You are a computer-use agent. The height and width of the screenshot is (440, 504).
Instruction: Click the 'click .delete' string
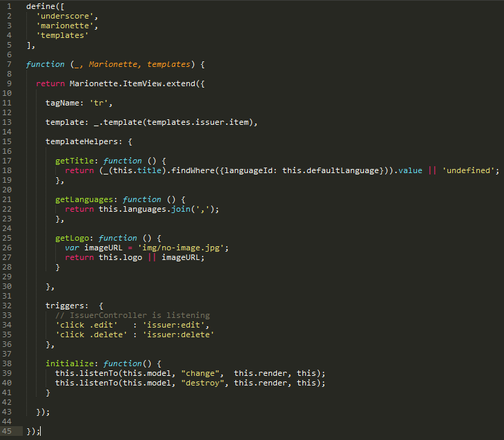pyautogui.click(x=91, y=334)
